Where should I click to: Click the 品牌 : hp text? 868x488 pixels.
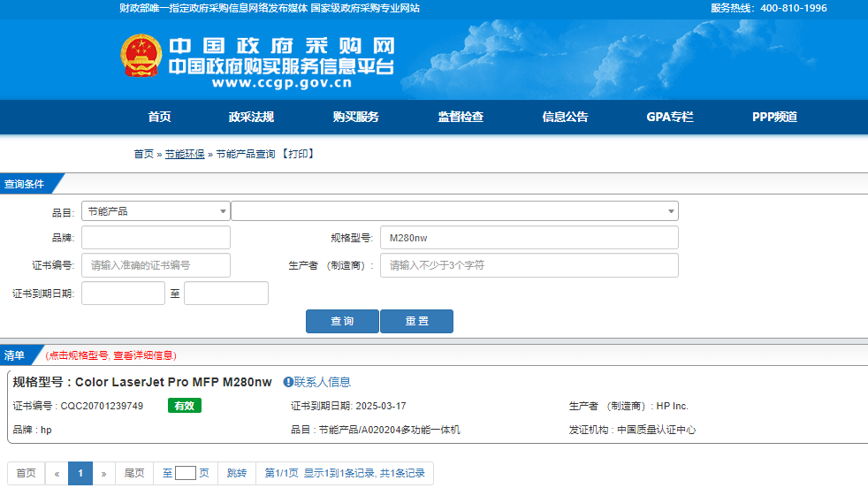click(x=32, y=430)
